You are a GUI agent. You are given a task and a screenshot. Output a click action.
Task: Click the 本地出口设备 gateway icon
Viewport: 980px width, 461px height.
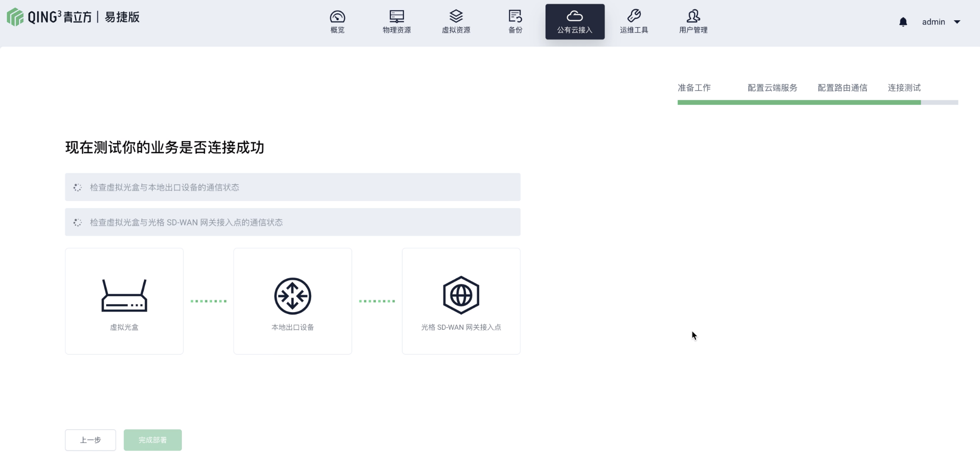(293, 296)
